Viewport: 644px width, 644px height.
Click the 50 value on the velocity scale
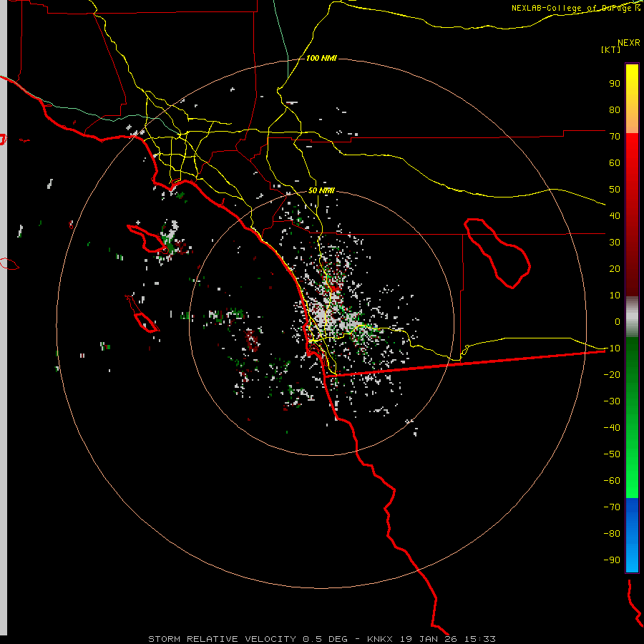click(615, 190)
